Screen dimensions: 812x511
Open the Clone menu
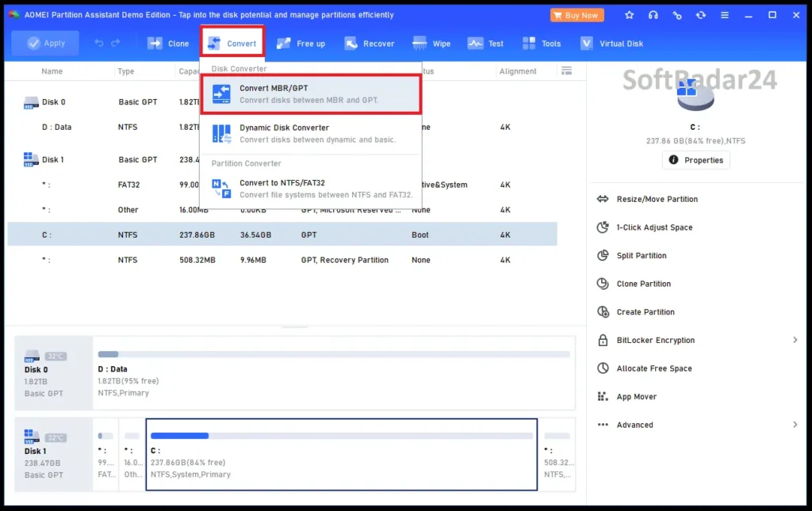pos(168,44)
